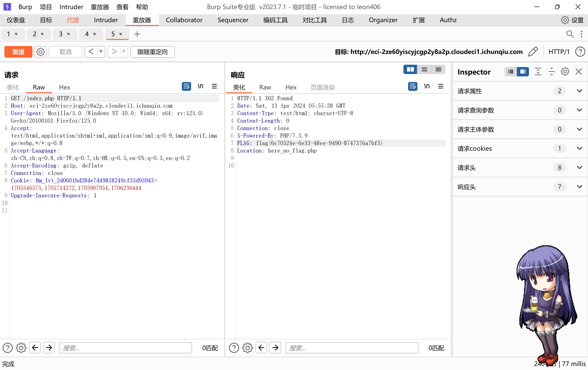Image resolution: width=588 pixels, height=370 pixels.
Task: Collapse all Inspector sections icon
Action: 551,72
